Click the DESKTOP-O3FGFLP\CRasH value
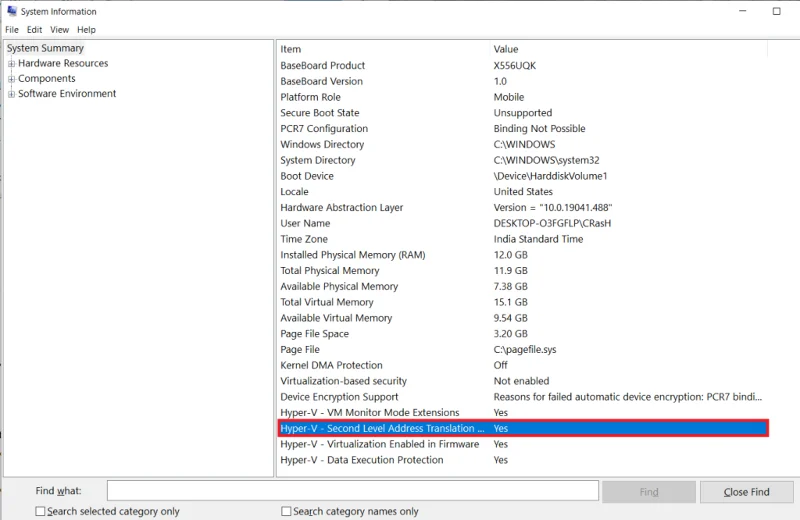The width and height of the screenshot is (800, 520). tap(553, 224)
